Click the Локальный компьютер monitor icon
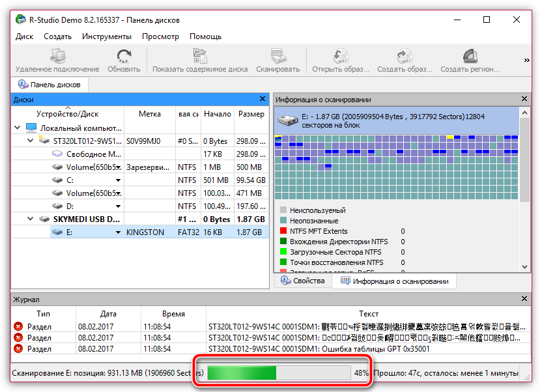The image size is (542, 392). pyautogui.click(x=31, y=128)
